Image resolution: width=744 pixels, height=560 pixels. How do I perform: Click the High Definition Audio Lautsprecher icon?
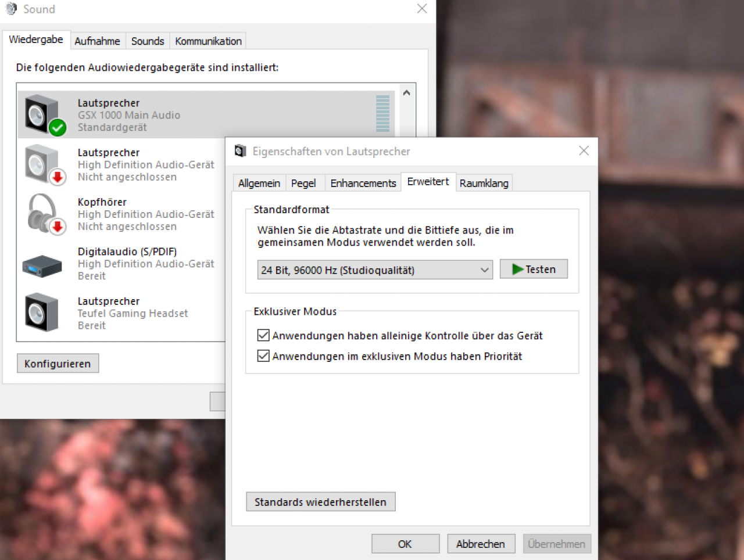click(x=44, y=164)
